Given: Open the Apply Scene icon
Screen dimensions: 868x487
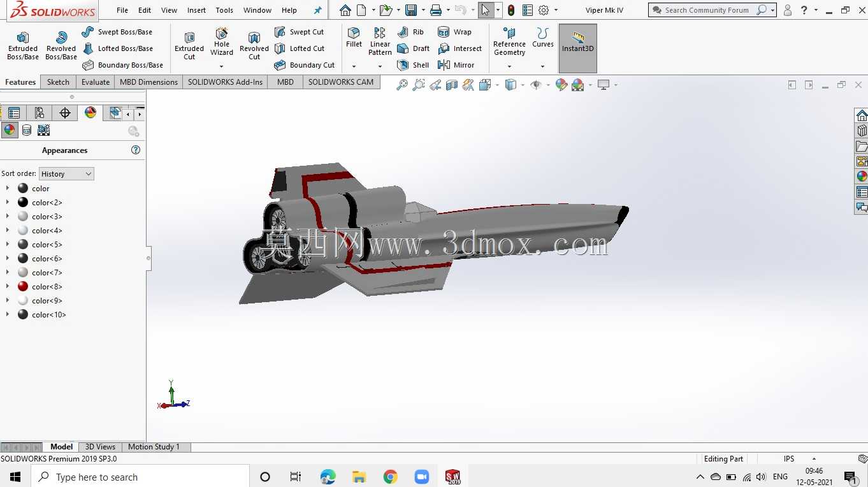Looking at the screenshot, I should (x=577, y=85).
